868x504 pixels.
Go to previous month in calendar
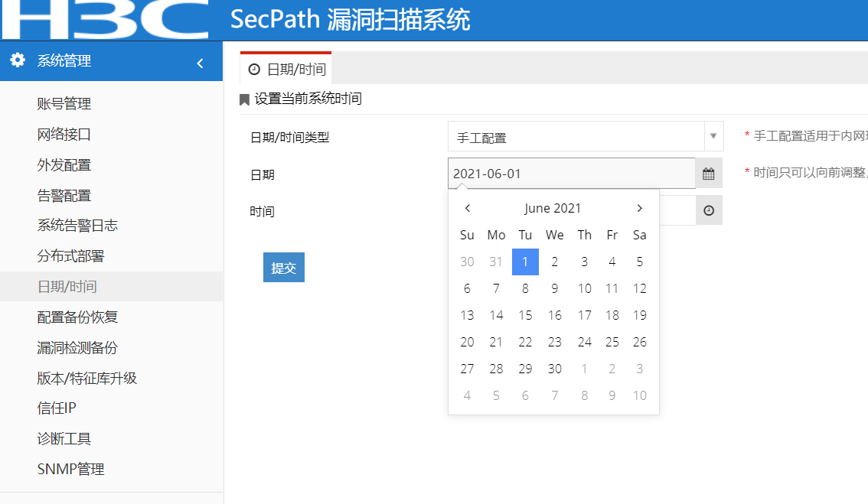point(468,208)
